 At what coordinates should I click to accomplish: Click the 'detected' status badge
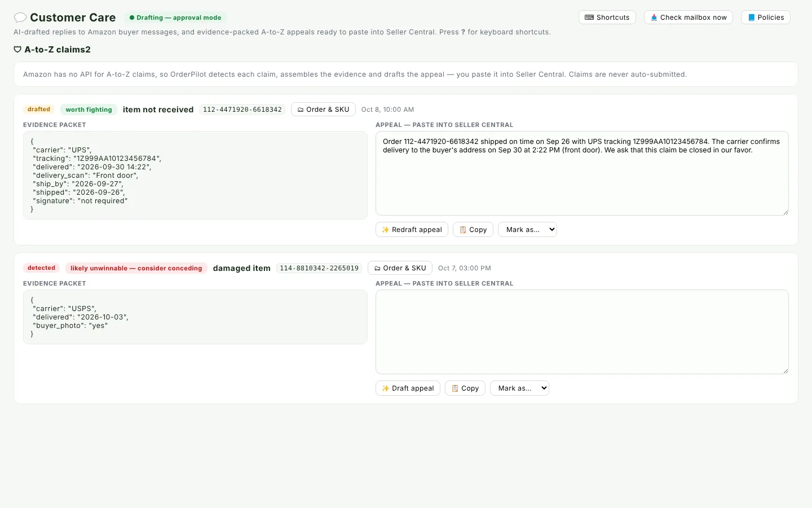tap(42, 268)
